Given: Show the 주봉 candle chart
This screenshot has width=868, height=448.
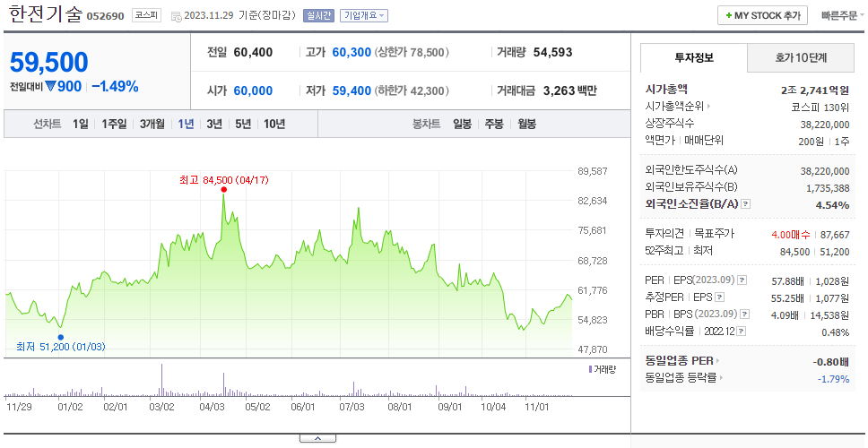Looking at the screenshot, I should point(494,124).
